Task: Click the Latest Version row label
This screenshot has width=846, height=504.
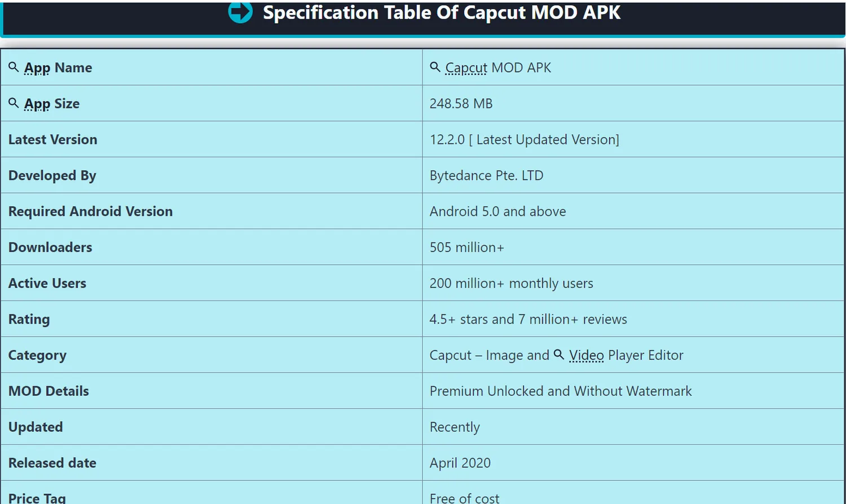Action: click(x=52, y=139)
